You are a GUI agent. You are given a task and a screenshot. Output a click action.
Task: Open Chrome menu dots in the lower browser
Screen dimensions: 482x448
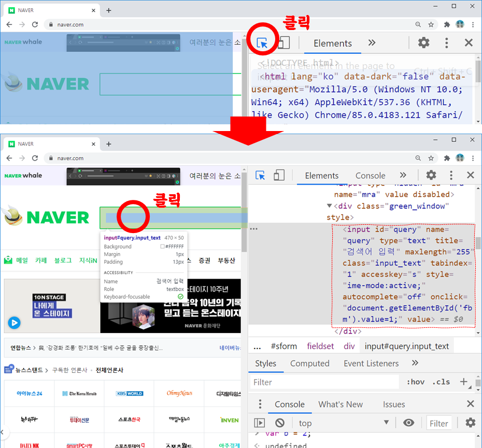point(473,158)
